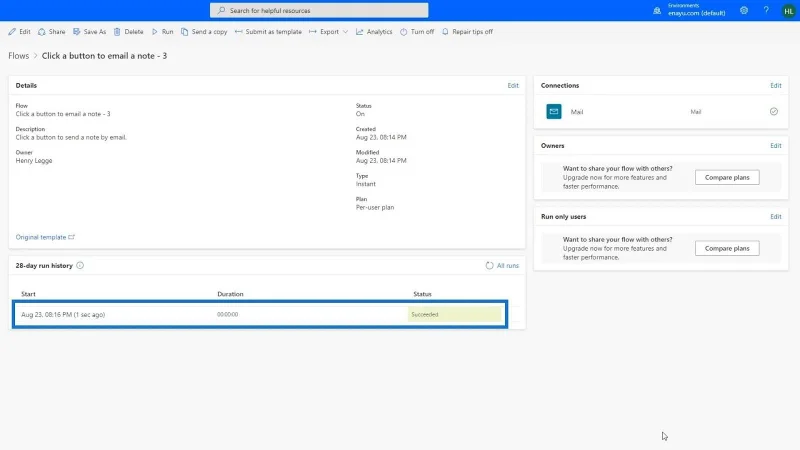Turn off the flow

point(417,32)
